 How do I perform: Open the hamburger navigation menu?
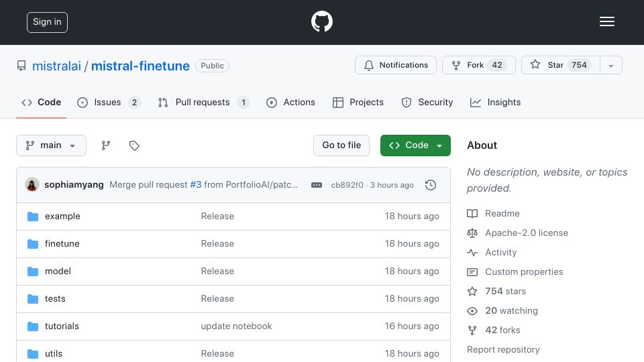point(606,21)
